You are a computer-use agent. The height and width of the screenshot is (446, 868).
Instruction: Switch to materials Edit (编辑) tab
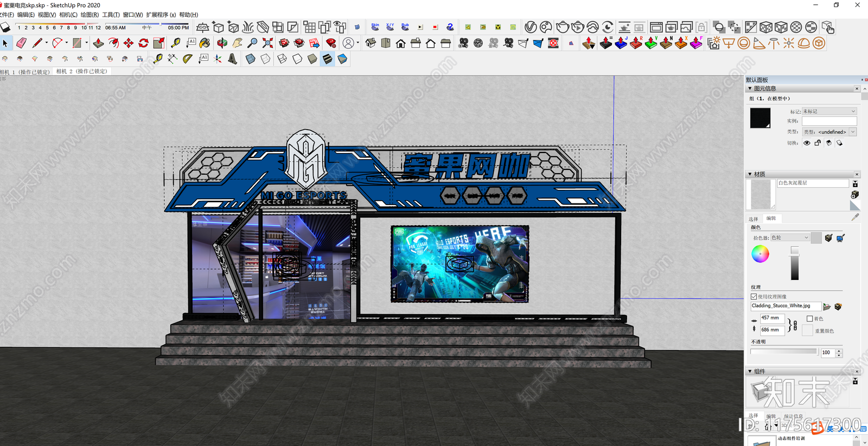771,218
